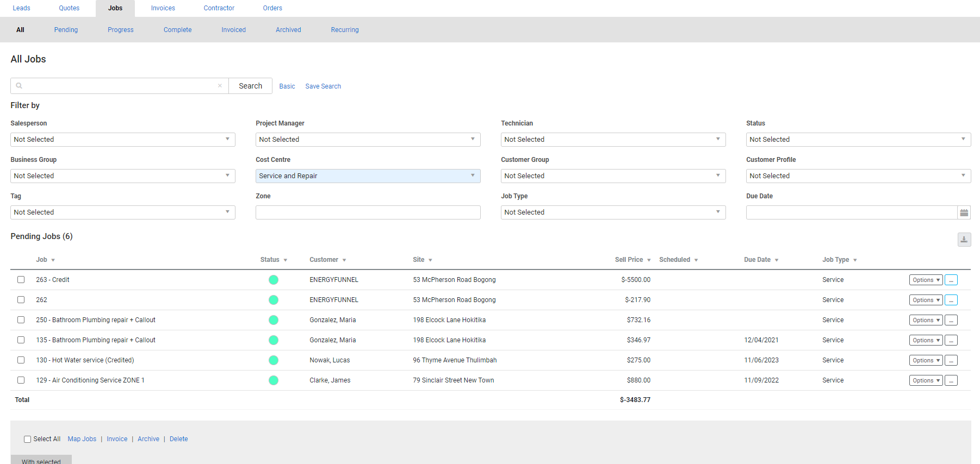The height and width of the screenshot is (464, 980).
Task: Click the green status dot for job 263
Action: [274, 280]
